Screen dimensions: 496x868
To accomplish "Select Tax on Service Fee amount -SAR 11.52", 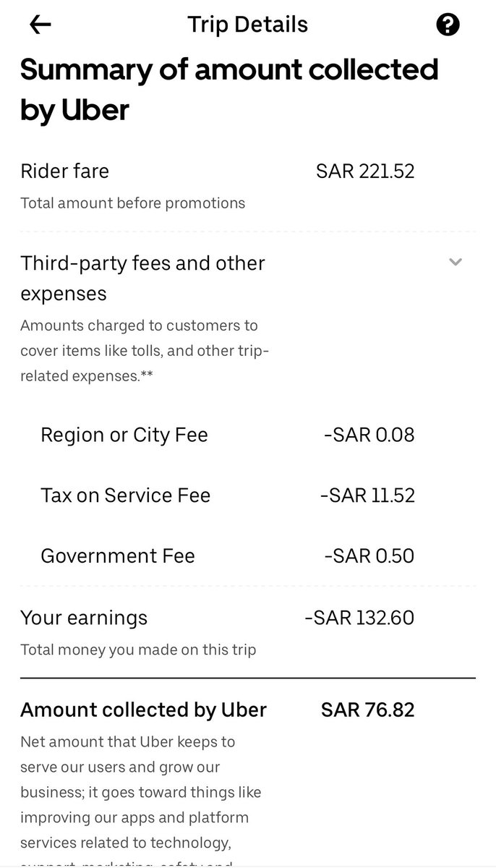I will [367, 495].
